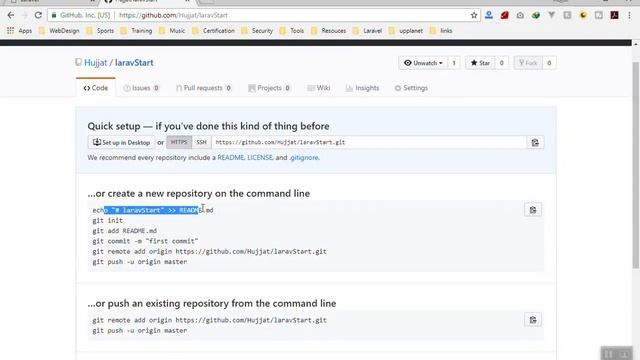640x360 pixels.
Task: Copy the new repository commands
Action: click(x=533, y=210)
